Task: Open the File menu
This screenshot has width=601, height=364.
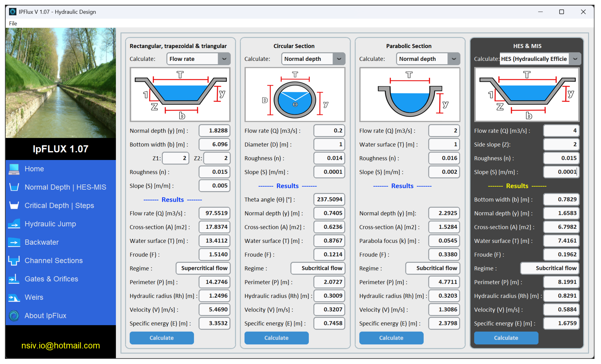Action: click(13, 23)
